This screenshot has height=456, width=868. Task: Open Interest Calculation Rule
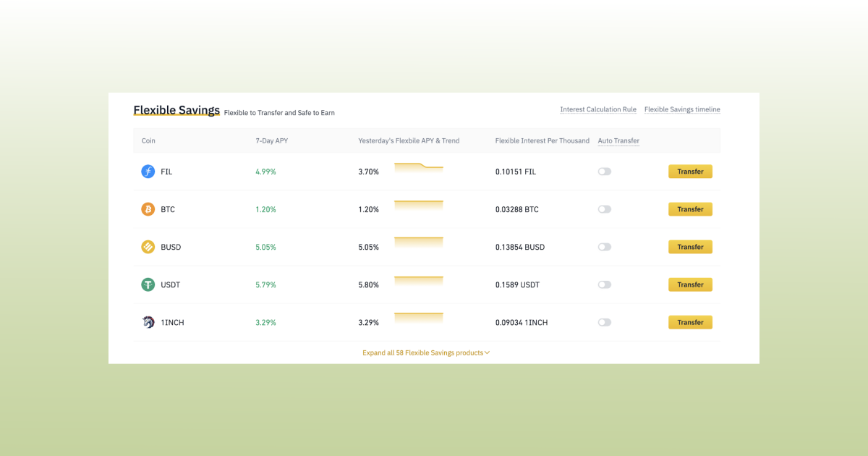coord(598,109)
